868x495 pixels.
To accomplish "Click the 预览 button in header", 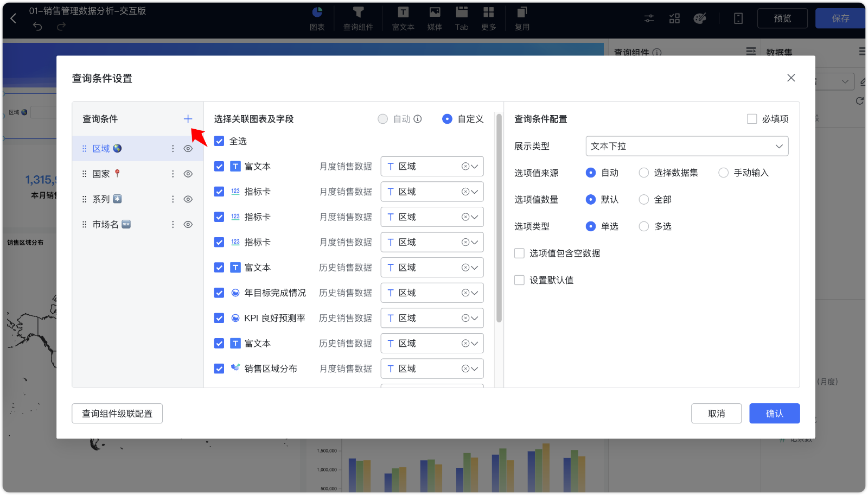I will coord(782,18).
